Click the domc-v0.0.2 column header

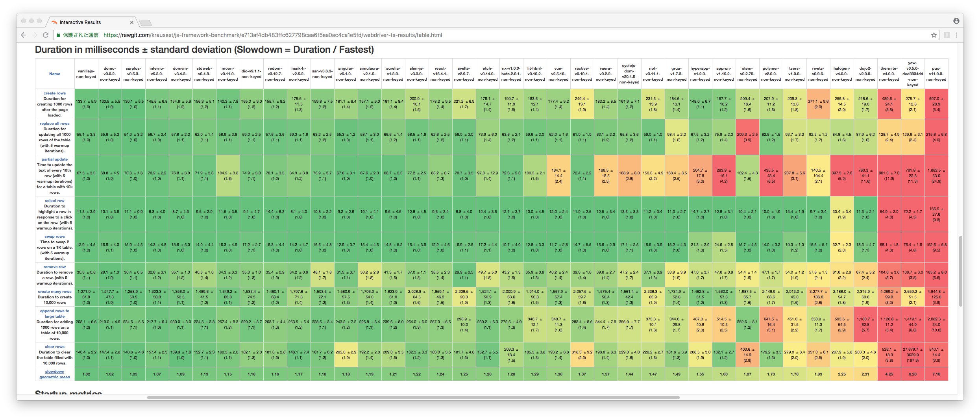coord(110,74)
